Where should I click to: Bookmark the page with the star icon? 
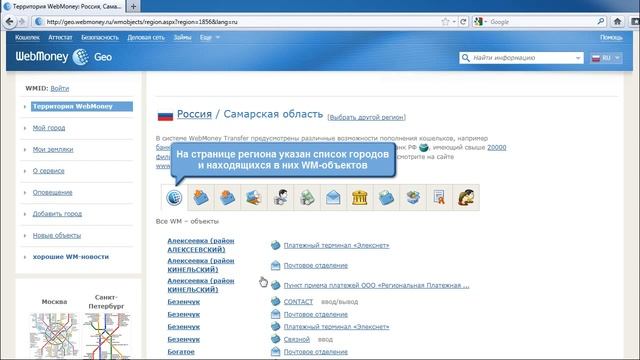pos(445,22)
